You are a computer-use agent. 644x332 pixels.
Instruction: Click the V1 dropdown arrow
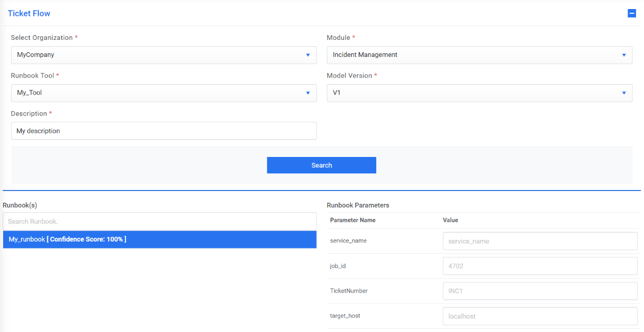tap(624, 93)
